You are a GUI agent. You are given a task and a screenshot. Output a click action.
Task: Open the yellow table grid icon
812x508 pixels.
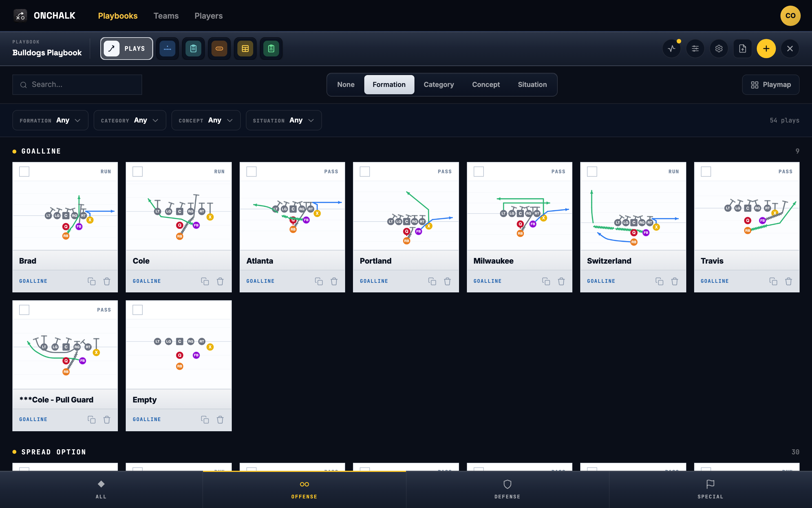coord(245,49)
